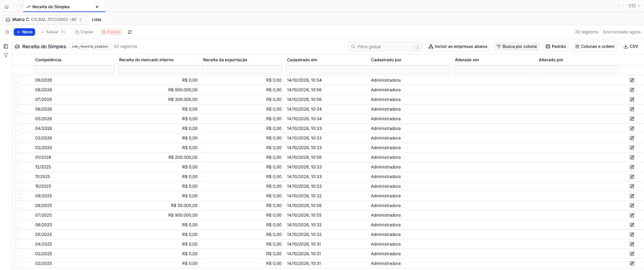Click the refresh sync icon beside Excluir
The image size is (644, 270).
coord(130,32)
